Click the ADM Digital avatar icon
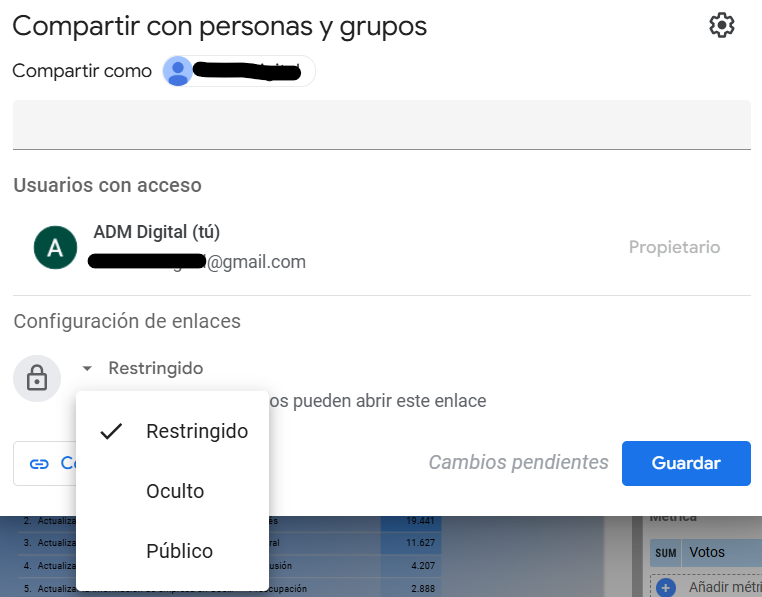This screenshot has width=762, height=597. [x=55, y=247]
